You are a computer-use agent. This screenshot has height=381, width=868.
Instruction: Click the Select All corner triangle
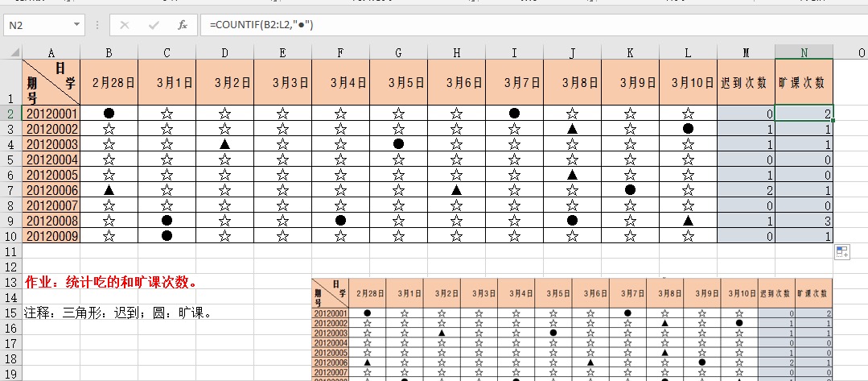point(11,52)
